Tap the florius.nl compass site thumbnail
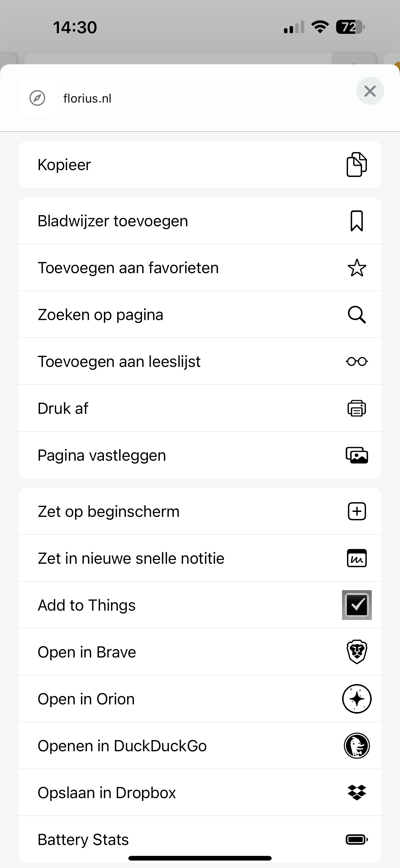Screen dimensions: 400x868 [38, 98]
